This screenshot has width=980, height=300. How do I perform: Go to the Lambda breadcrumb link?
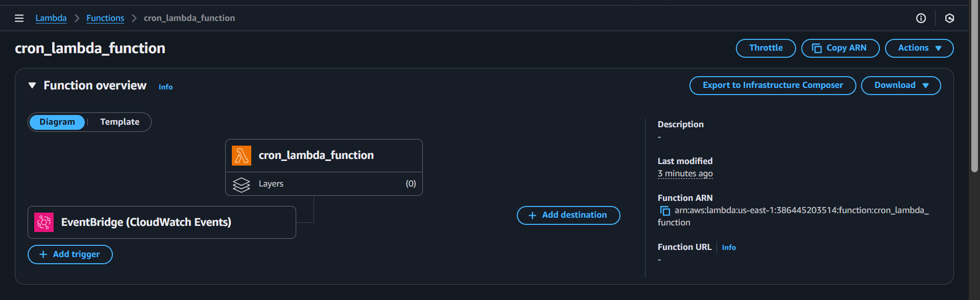(51, 18)
